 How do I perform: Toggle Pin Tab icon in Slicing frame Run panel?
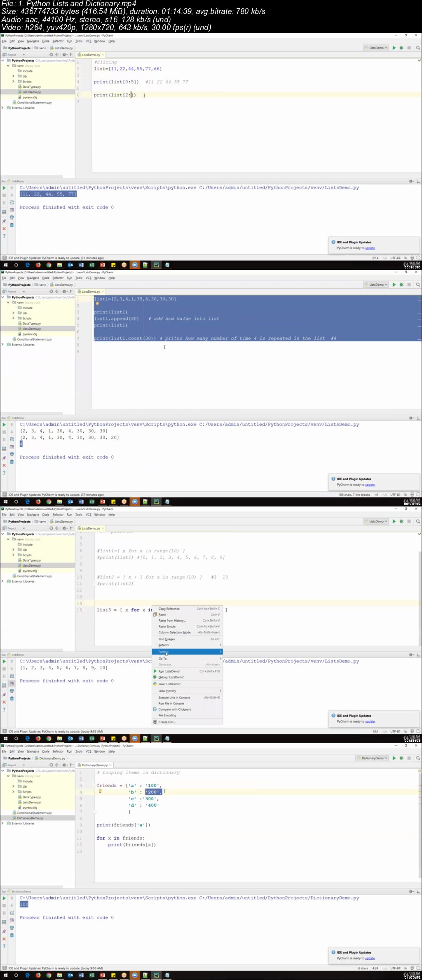tap(4, 221)
